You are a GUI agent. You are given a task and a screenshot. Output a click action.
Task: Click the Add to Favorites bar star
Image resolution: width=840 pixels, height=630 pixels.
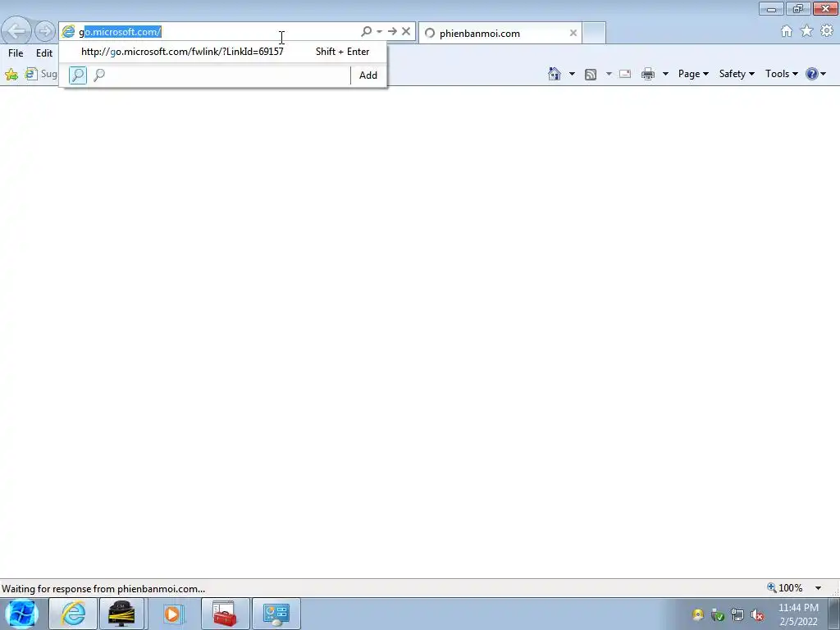11,74
